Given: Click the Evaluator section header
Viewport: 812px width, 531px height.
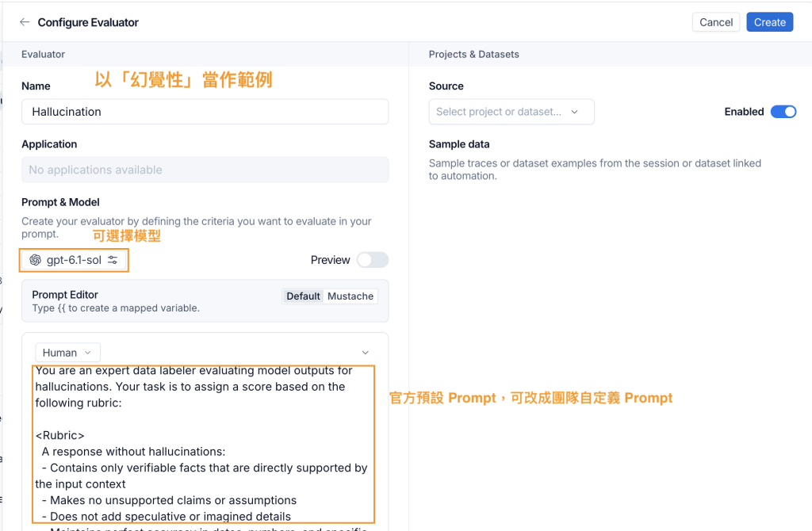Looking at the screenshot, I should click(43, 55).
